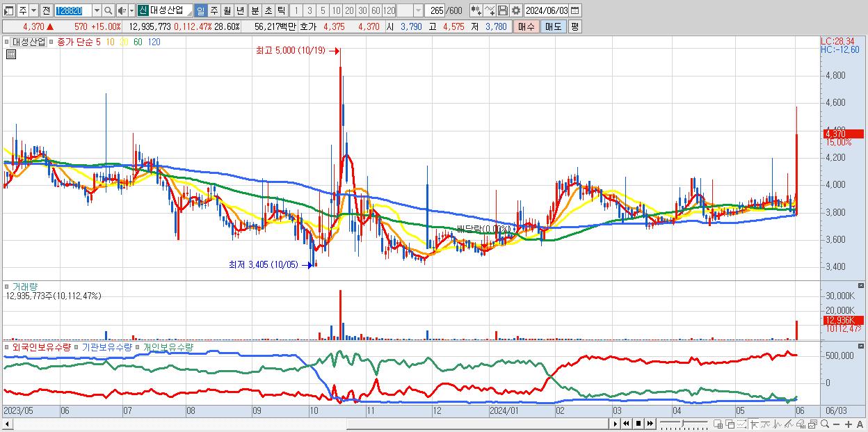Click moving average 120 blue legend color
Screen dimensions: 868x432
pyautogui.click(x=154, y=42)
